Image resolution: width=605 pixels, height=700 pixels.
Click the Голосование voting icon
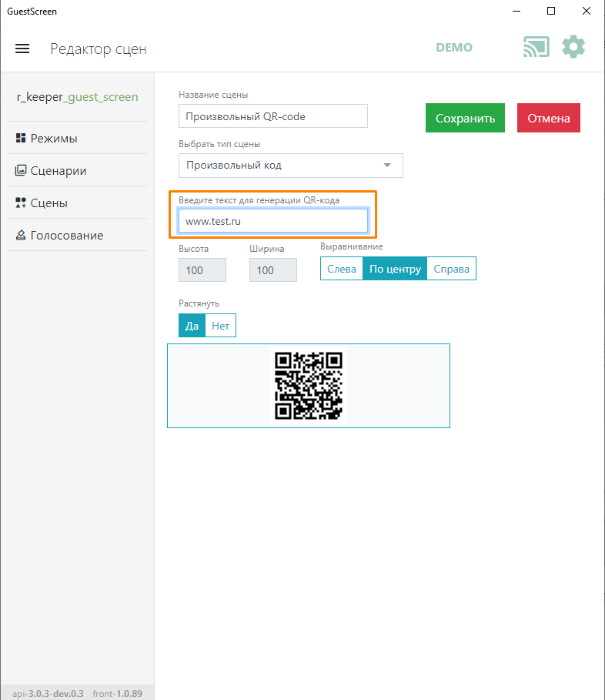click(21, 236)
